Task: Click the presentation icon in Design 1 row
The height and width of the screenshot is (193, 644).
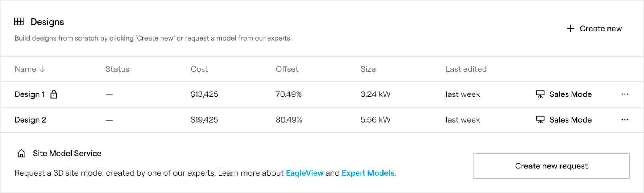Action: [540, 94]
